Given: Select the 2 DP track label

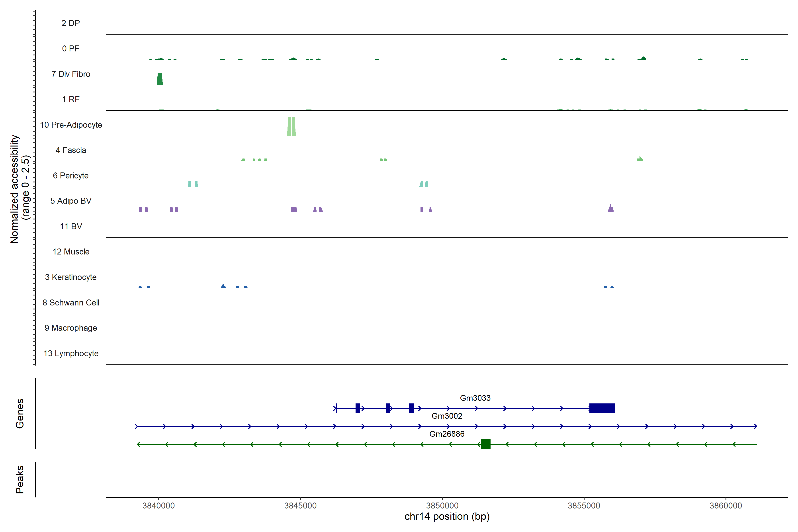Looking at the screenshot, I should tap(70, 23).
